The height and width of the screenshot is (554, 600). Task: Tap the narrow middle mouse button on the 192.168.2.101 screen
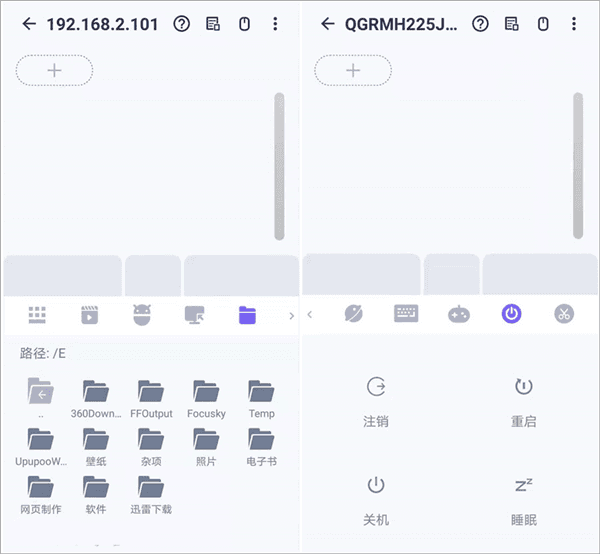[x=153, y=275]
